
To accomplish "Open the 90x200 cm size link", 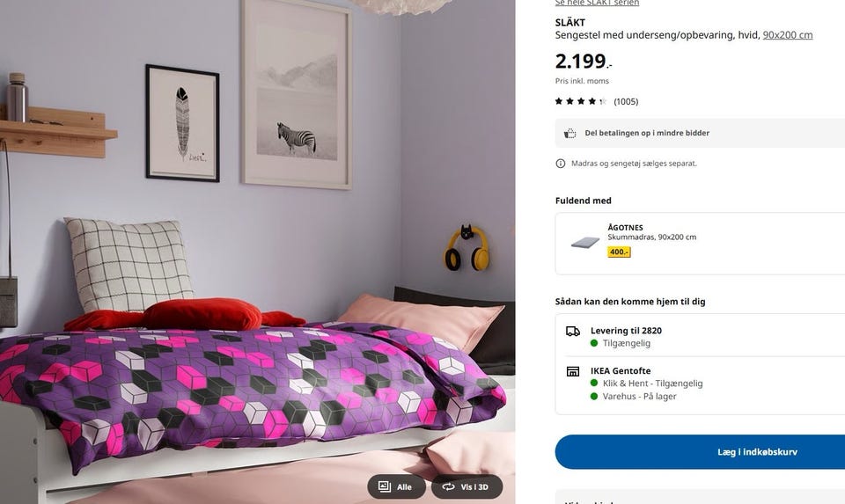I will [x=787, y=35].
